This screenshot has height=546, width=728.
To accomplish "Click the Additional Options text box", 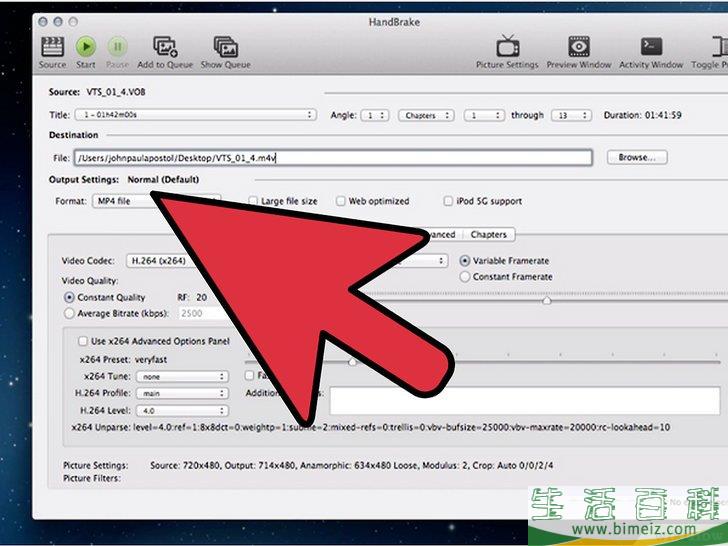I will pyautogui.click(x=525, y=401).
